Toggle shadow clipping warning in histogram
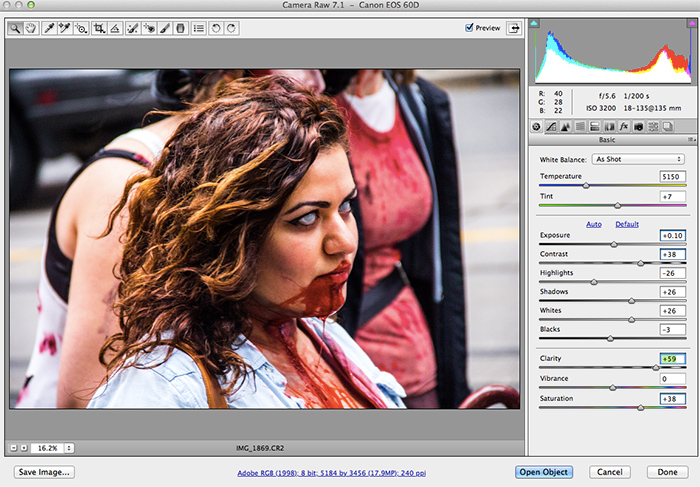The height and width of the screenshot is (487, 700). coord(535,21)
